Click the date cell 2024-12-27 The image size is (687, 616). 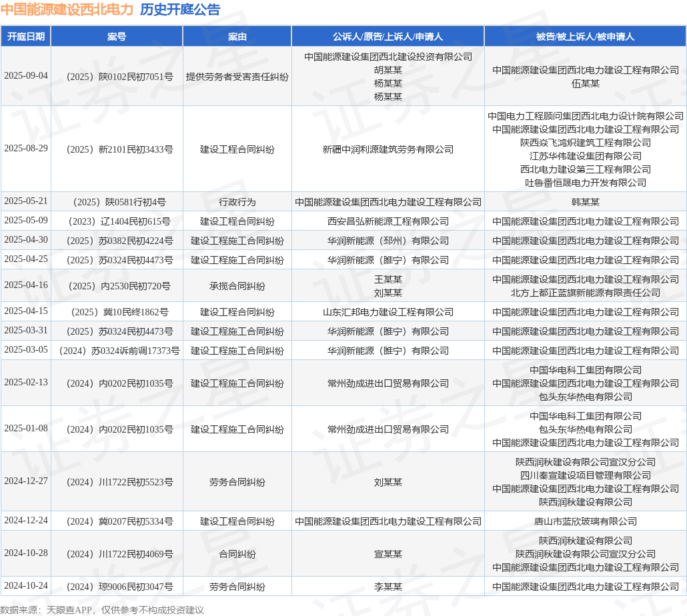[26, 481]
